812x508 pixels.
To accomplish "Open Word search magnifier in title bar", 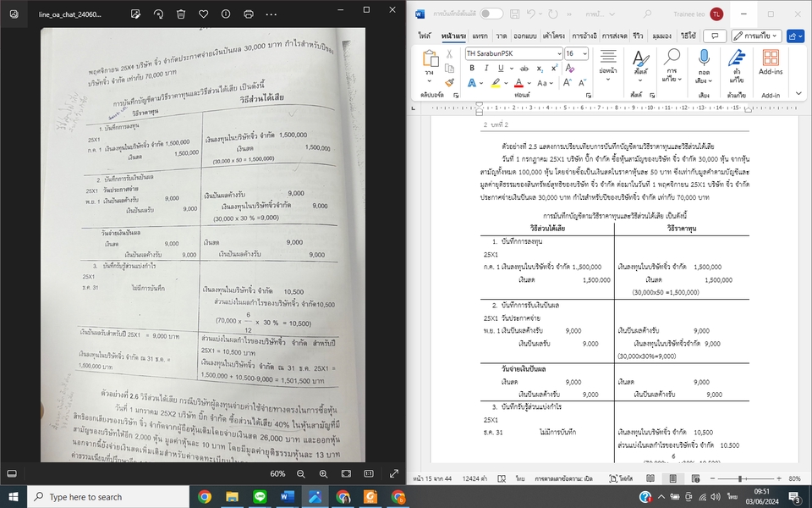I will click(647, 14).
